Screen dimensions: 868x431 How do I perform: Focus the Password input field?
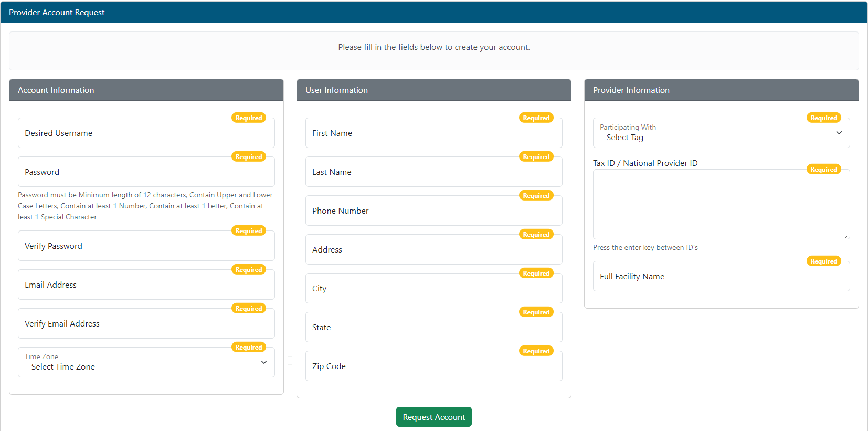point(146,172)
